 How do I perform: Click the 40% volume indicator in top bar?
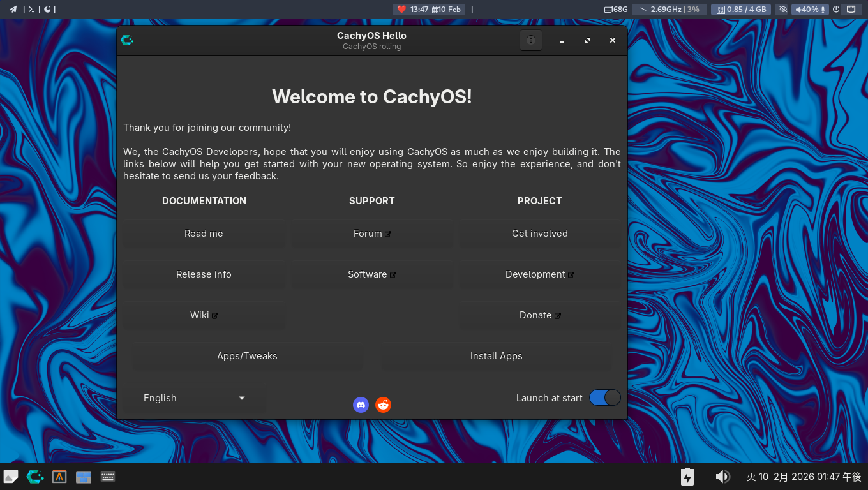(x=809, y=10)
